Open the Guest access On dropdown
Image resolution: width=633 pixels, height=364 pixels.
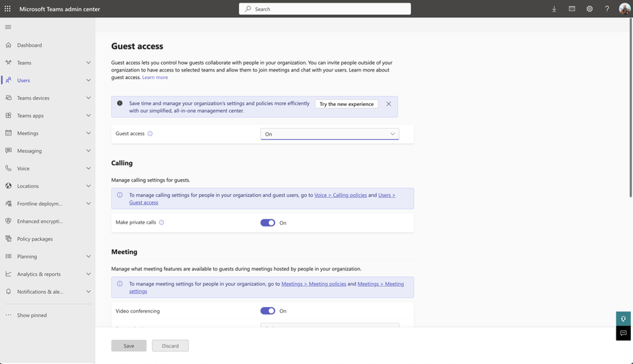coord(330,134)
